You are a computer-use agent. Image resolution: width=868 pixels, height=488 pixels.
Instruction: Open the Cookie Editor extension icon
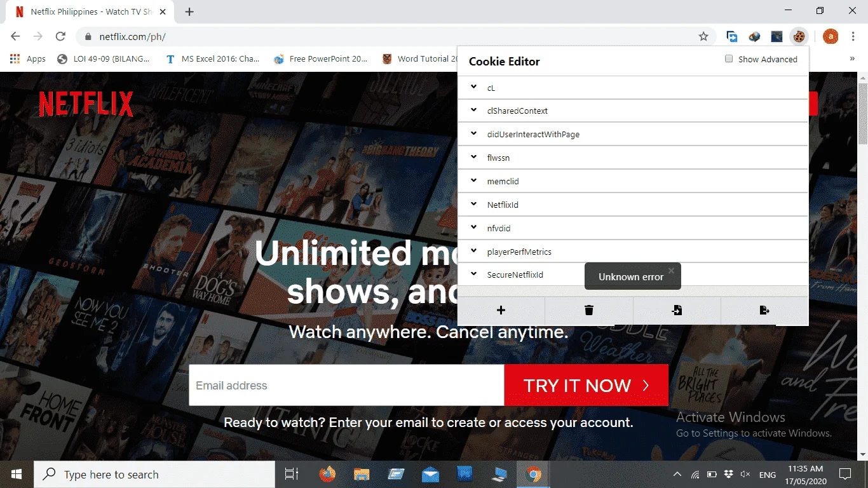click(x=799, y=37)
